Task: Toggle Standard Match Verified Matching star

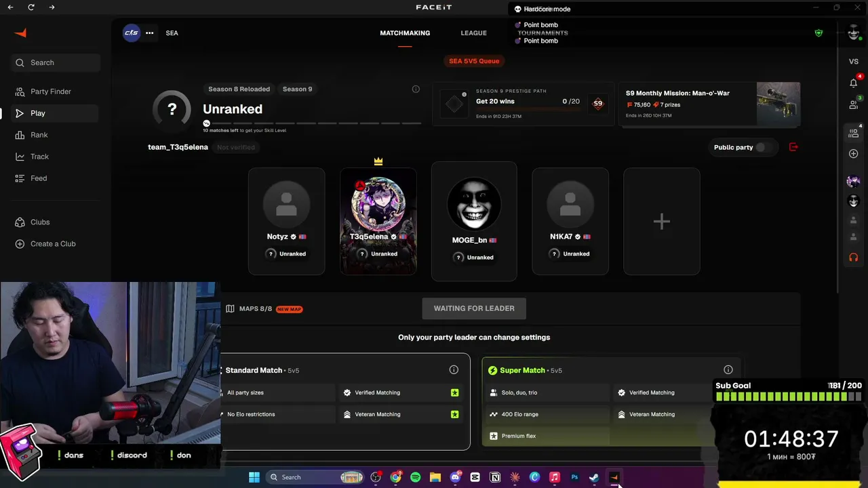Action: (x=454, y=392)
